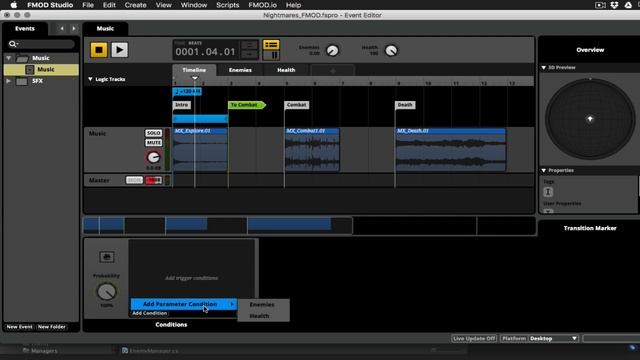
Task: Select Music event in the browser tree
Action: pos(41,69)
